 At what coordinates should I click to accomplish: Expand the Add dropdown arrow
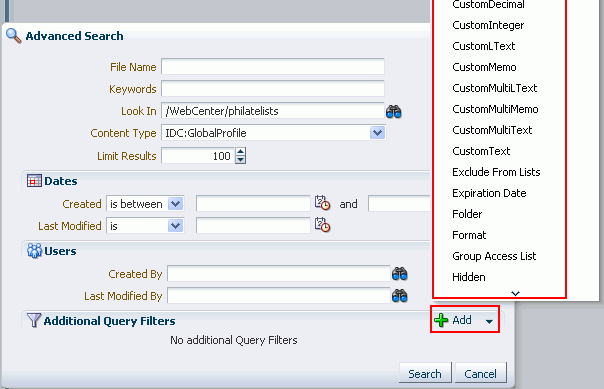coord(489,321)
